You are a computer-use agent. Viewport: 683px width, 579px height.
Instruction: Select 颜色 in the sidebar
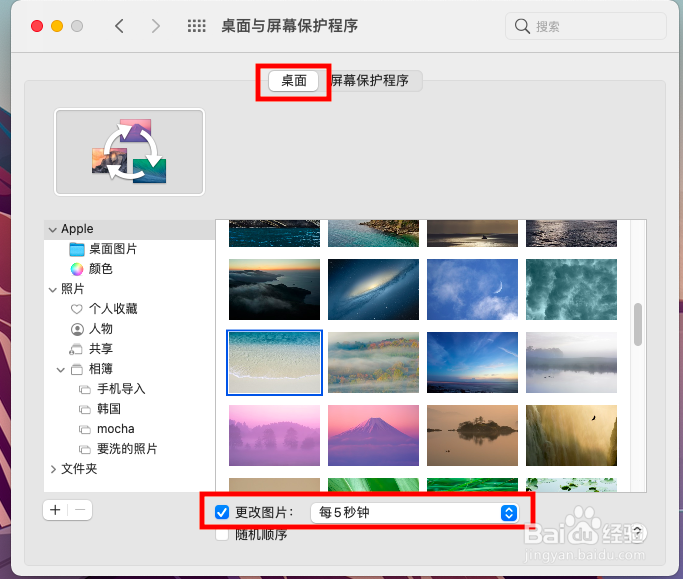101,269
